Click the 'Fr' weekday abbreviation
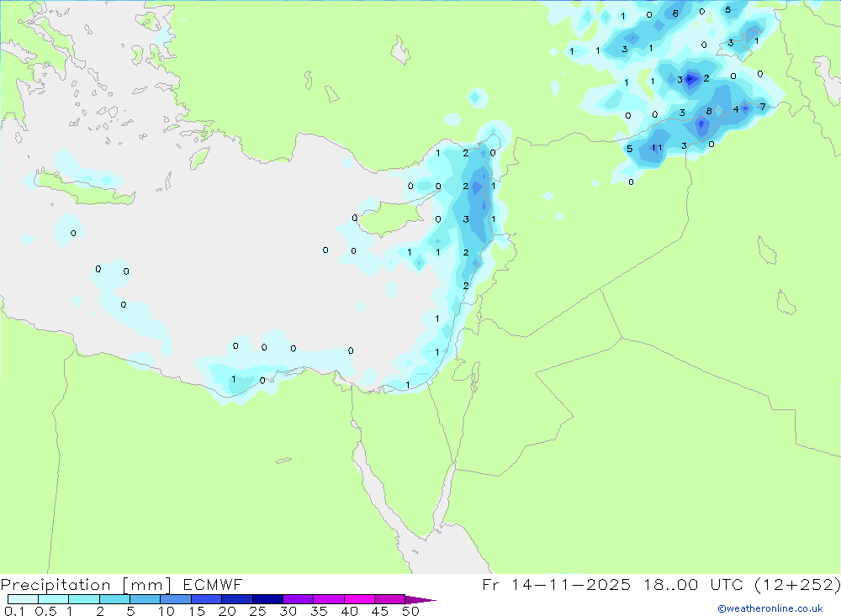 point(491,584)
